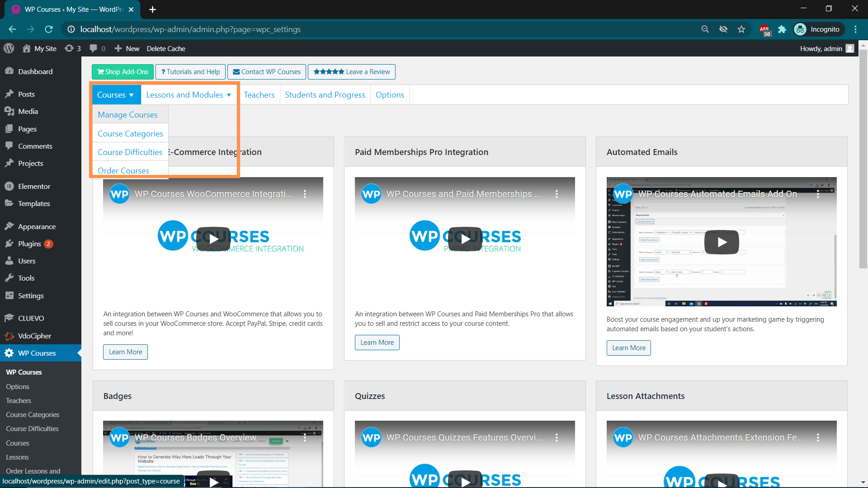Open Automated Emails video three-dot options

coord(818,194)
